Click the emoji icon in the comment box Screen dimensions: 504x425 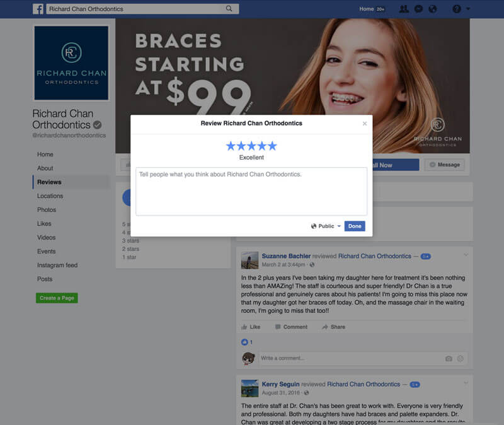coord(461,358)
